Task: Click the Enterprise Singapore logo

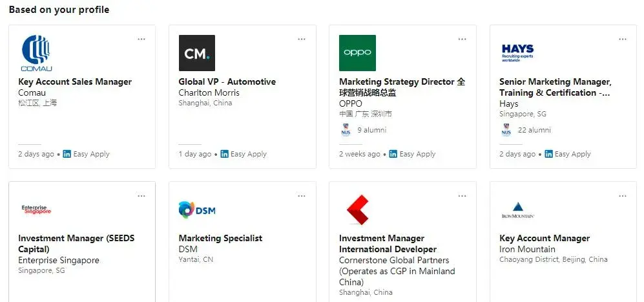Action: 36,210
